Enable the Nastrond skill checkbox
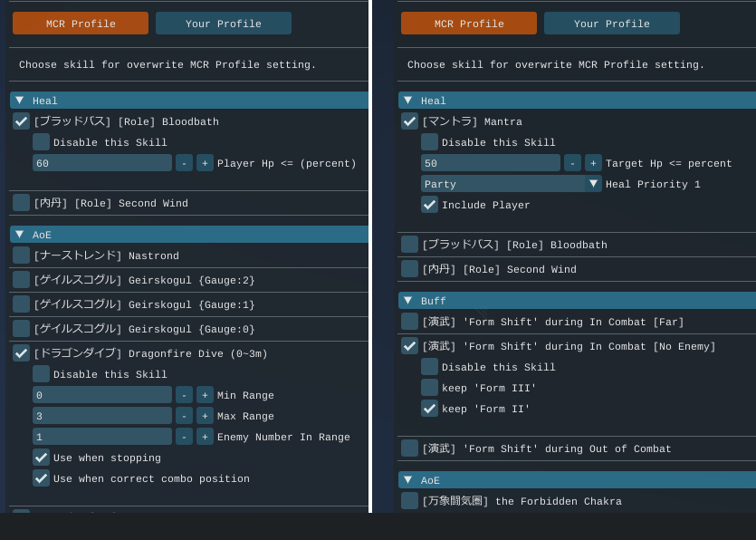756x540 pixels. (x=21, y=256)
